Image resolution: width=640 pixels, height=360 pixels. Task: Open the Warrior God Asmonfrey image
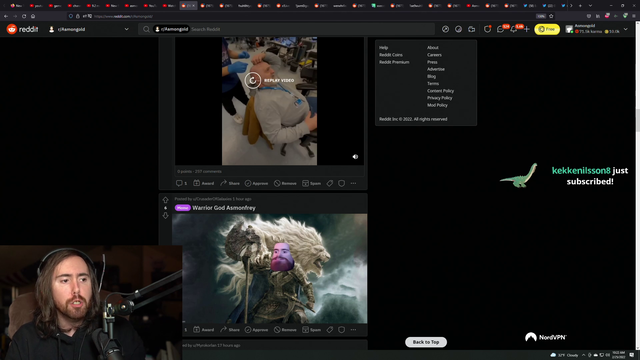[269, 269]
